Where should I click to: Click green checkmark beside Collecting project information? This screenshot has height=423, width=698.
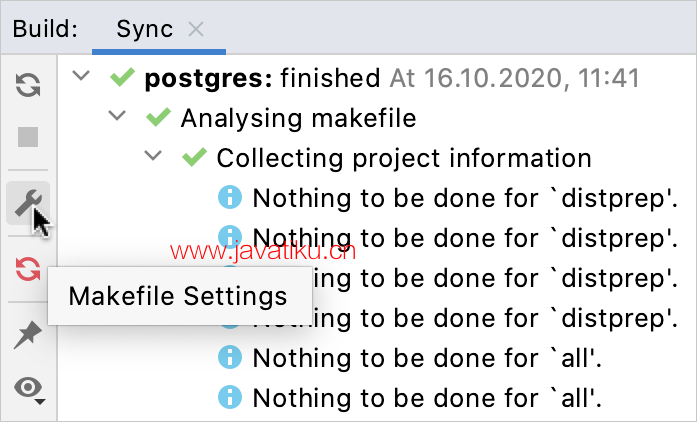point(195,158)
